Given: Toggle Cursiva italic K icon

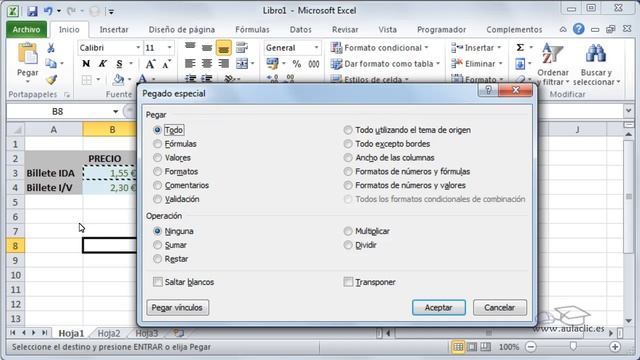Looking at the screenshot, I should (102, 64).
